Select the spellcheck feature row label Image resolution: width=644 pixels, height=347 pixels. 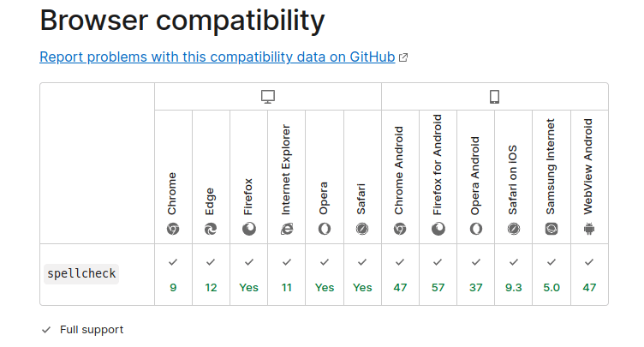[x=81, y=273]
